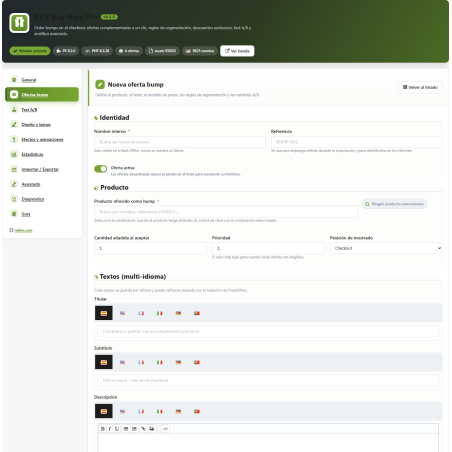Screen dimensions: 452x452
Task: Select French flag tab under Descripción
Action: 141,411
